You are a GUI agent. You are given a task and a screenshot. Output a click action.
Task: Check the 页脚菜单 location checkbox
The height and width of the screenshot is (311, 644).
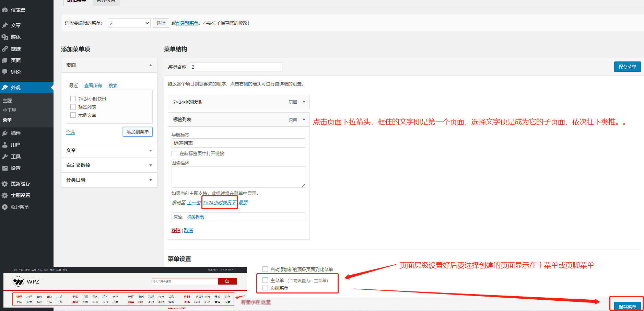click(x=265, y=288)
